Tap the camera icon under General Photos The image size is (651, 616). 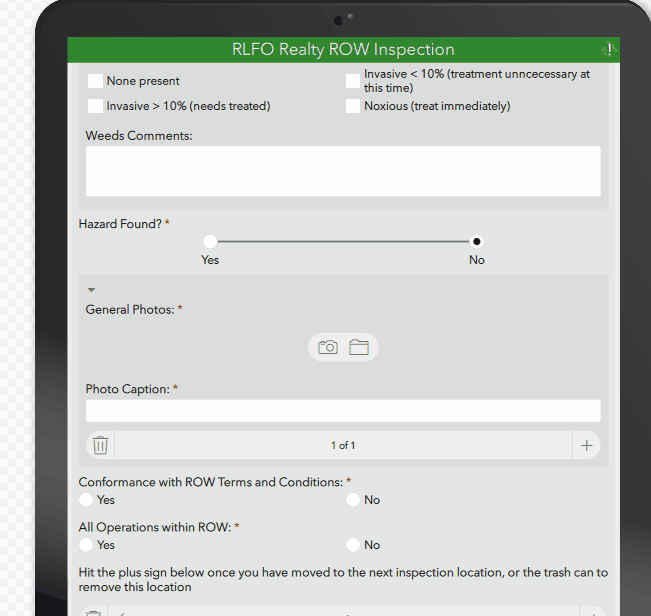pos(328,347)
